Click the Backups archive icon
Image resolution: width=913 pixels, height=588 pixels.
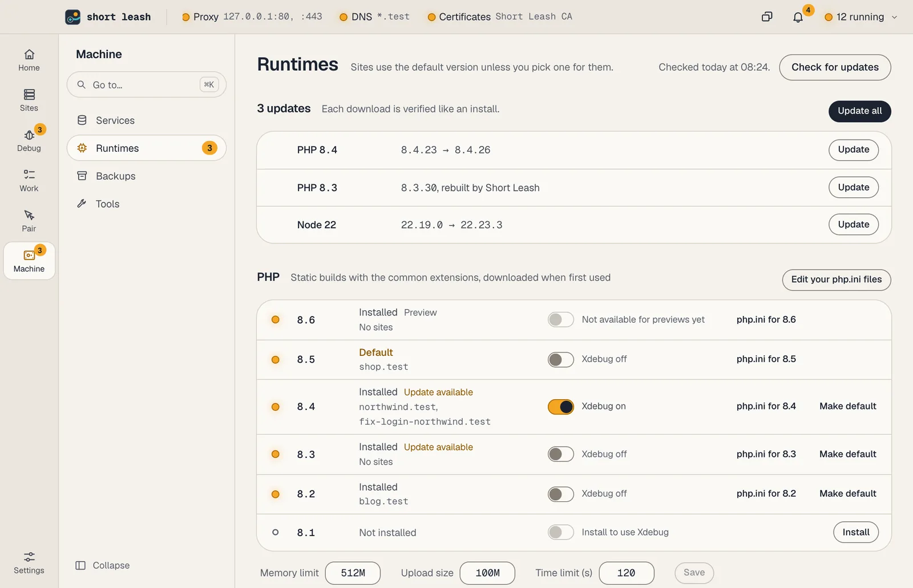coord(82,176)
